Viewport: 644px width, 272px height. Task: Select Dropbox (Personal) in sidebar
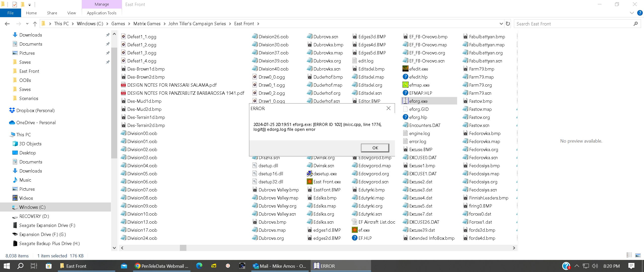tap(35, 111)
